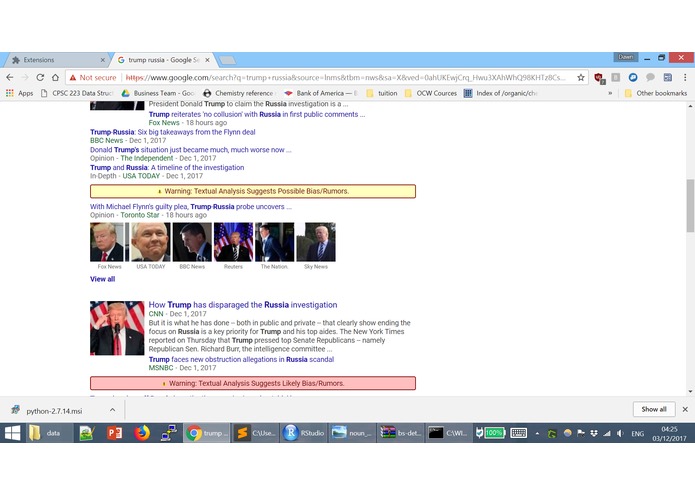Viewport: 695px width, 494px height.
Task: Launch Firefox from the taskbar
Action: (142, 433)
